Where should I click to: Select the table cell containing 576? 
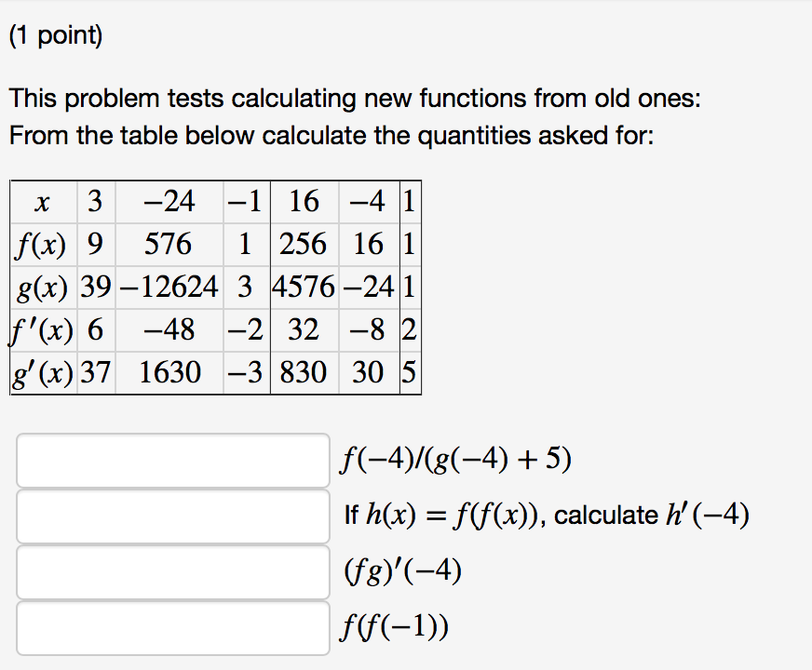(x=170, y=244)
